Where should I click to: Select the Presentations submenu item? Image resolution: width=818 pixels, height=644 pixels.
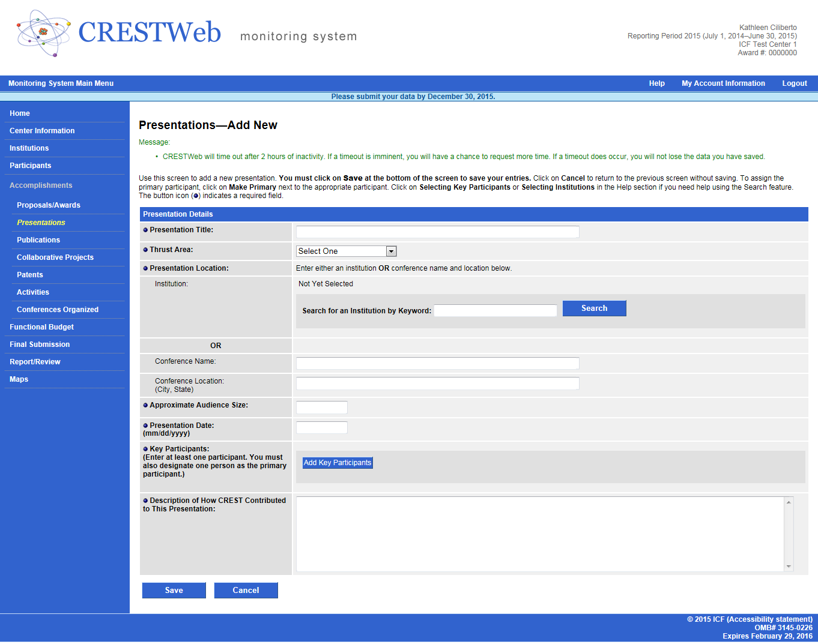(41, 223)
